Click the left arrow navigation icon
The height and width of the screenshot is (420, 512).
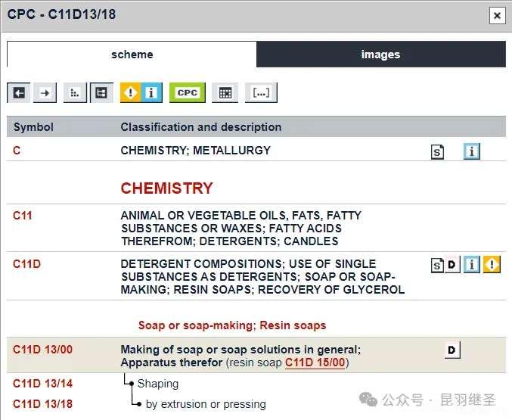pyautogui.click(x=19, y=93)
